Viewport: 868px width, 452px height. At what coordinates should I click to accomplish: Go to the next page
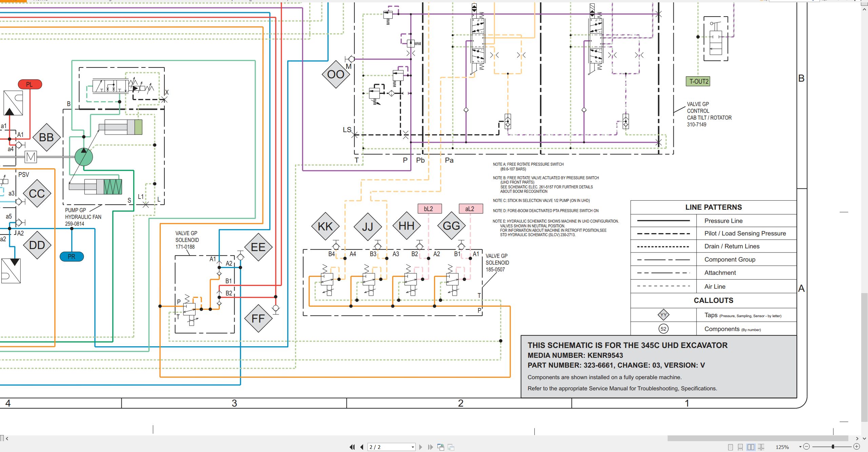pos(421,447)
